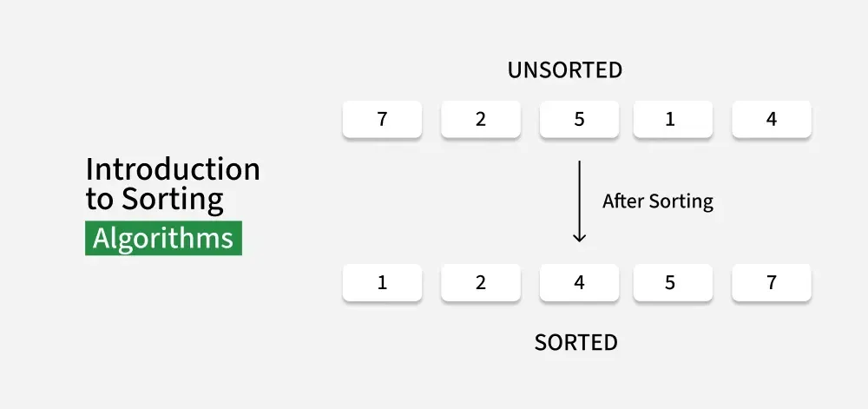Select the 2 box in unsorted row

pos(481,120)
